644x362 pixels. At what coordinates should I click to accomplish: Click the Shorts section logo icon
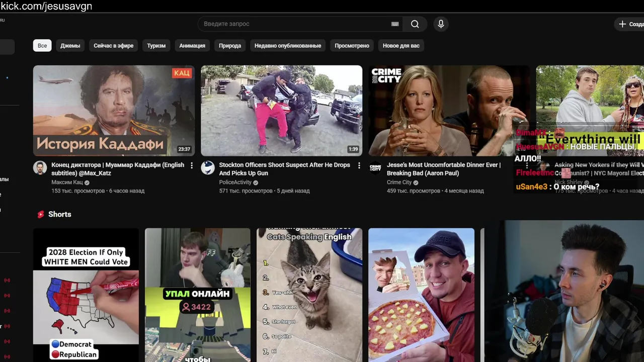tap(41, 214)
